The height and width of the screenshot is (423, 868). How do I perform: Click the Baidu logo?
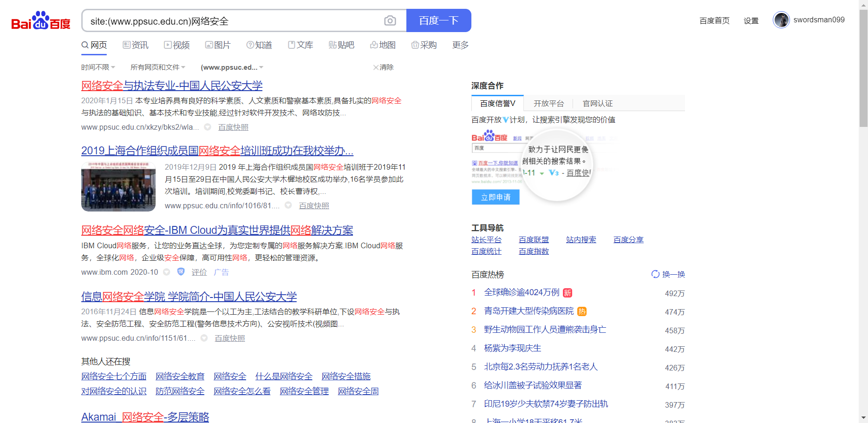[x=41, y=21]
